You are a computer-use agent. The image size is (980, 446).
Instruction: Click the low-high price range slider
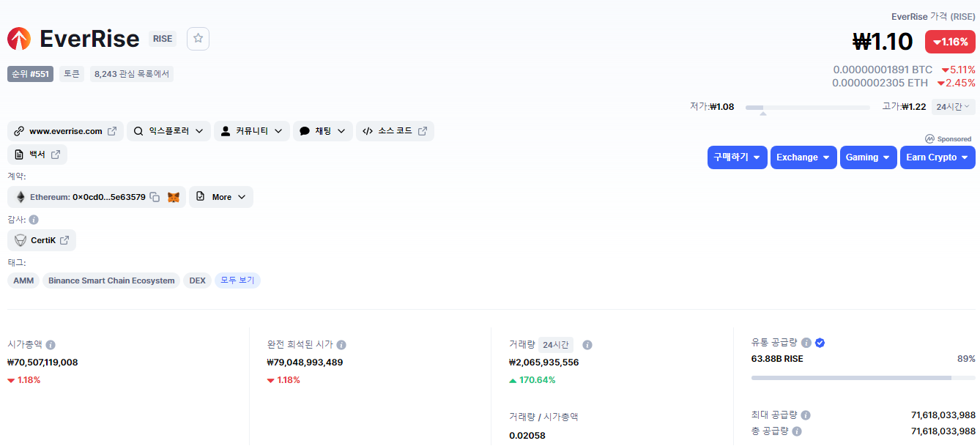[808, 108]
